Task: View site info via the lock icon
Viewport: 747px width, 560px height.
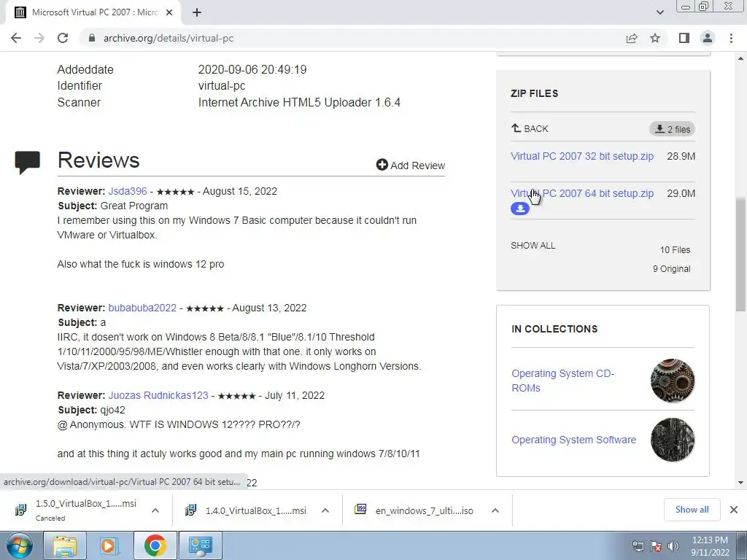Action: pyautogui.click(x=92, y=38)
